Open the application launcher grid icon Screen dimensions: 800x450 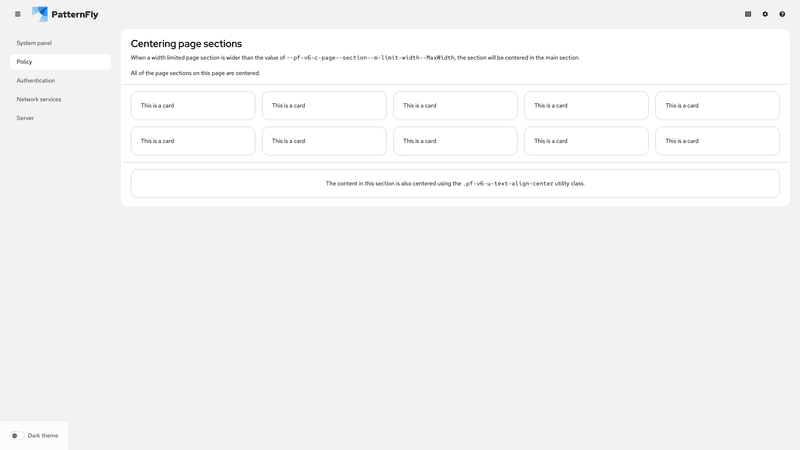point(748,14)
